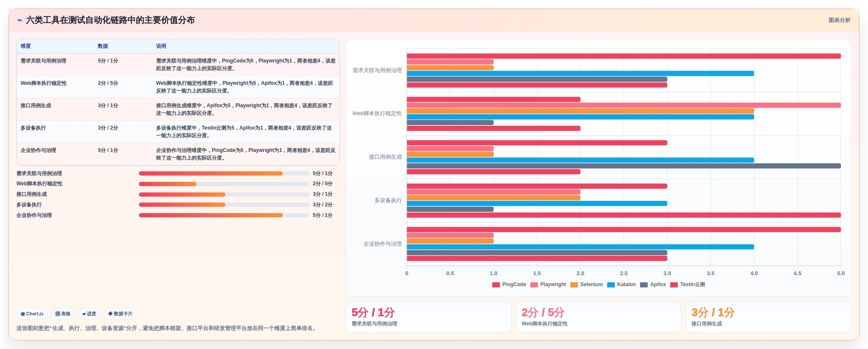
Task: Open the 2分 / 5分 Web脚本执行稳定性 card
Action: (x=599, y=317)
